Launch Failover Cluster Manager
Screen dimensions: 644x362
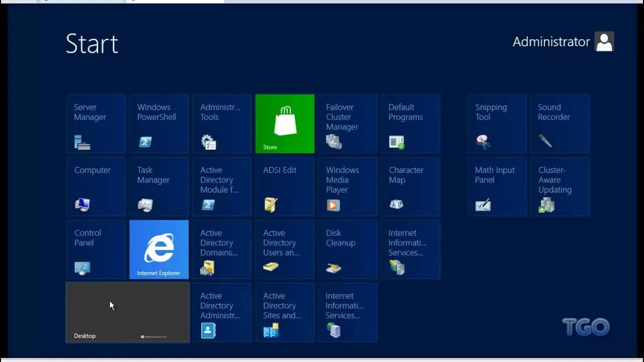(x=347, y=123)
